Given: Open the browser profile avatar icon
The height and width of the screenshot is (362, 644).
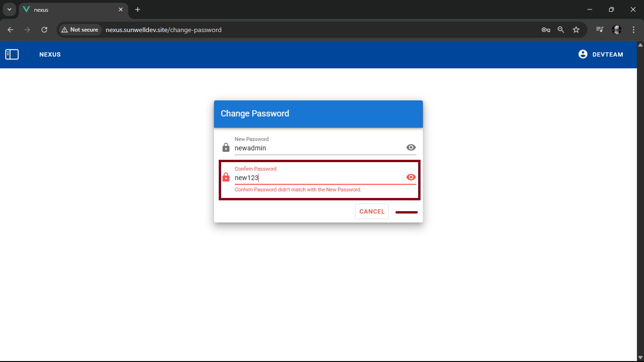Looking at the screenshot, I should [x=616, y=29].
